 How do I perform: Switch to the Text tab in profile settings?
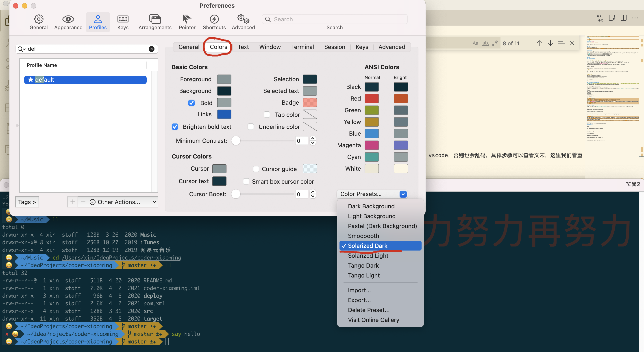click(x=243, y=47)
